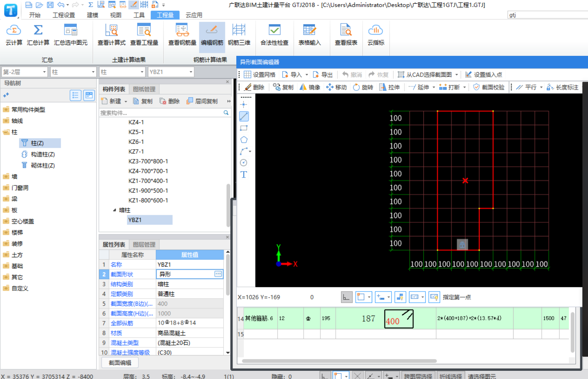Screen dimensions: 588x379
Task: Select the circle drawing tool
Action: tap(244, 163)
